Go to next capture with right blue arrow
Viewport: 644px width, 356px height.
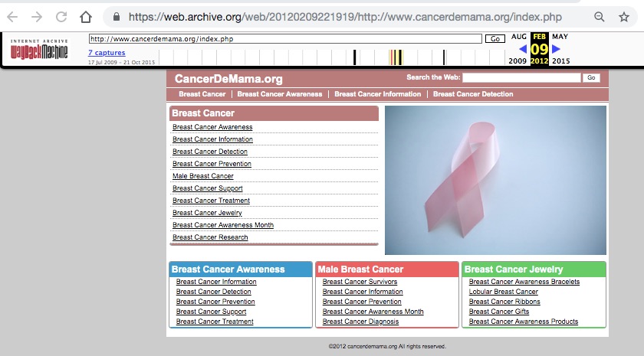[557, 49]
